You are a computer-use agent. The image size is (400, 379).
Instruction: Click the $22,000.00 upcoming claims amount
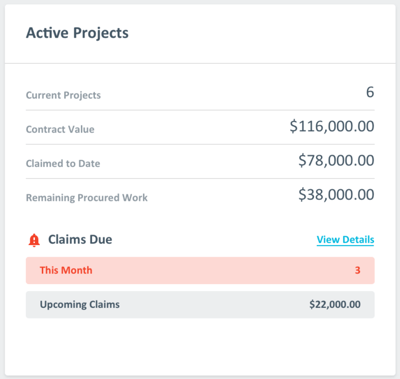pos(335,305)
